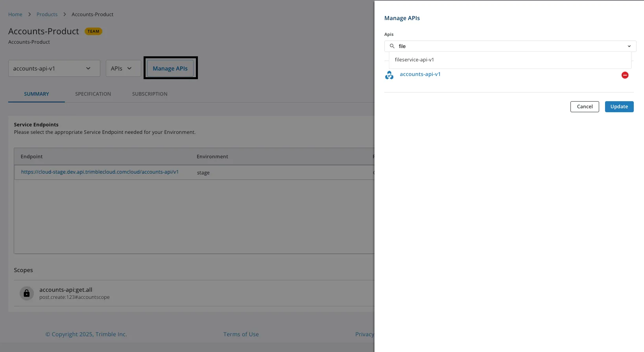Cancel the Manage APIs panel
The image size is (644, 352).
(x=585, y=107)
